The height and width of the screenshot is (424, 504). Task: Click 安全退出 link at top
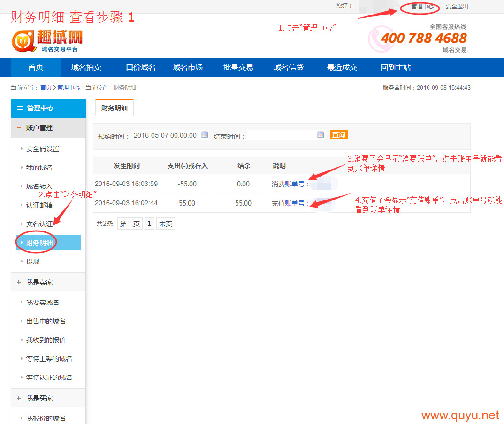pos(457,7)
